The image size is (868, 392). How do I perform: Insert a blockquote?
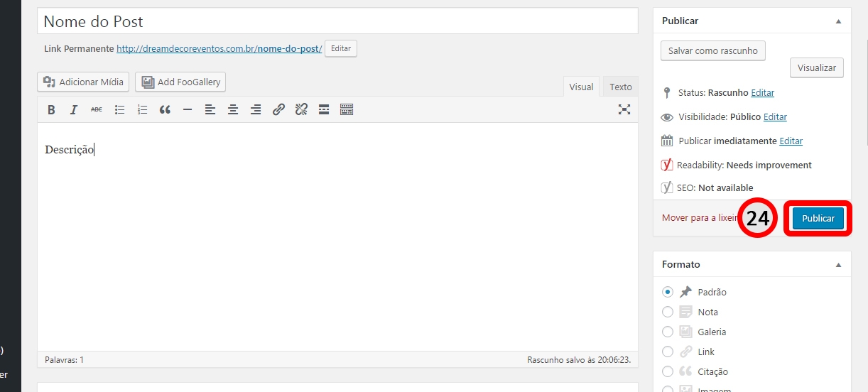tap(165, 109)
